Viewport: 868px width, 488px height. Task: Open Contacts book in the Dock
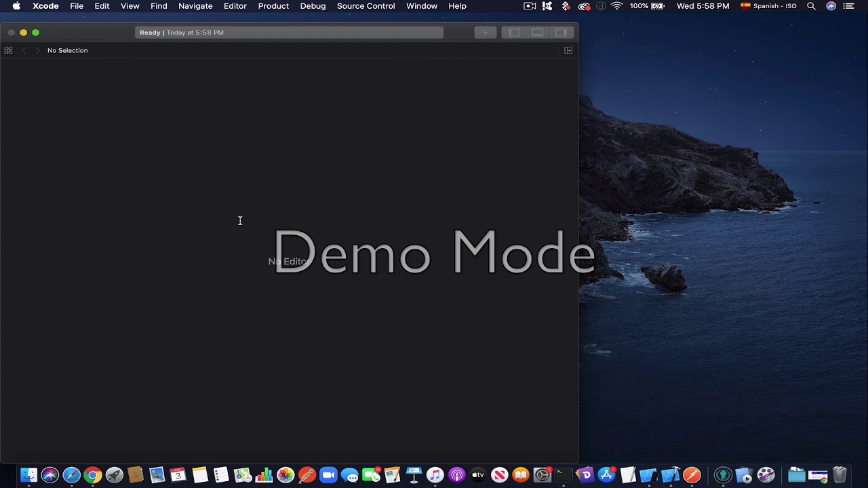[136, 475]
